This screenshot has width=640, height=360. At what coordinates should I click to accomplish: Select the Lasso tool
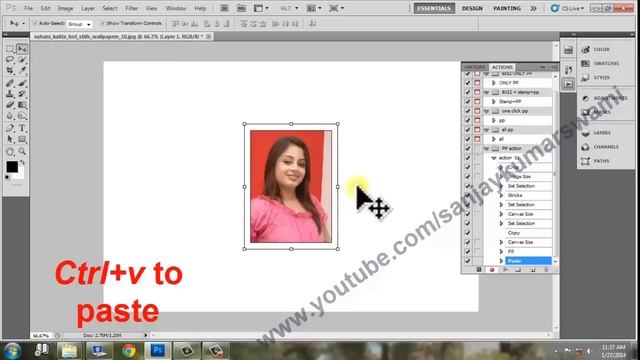(x=10, y=60)
